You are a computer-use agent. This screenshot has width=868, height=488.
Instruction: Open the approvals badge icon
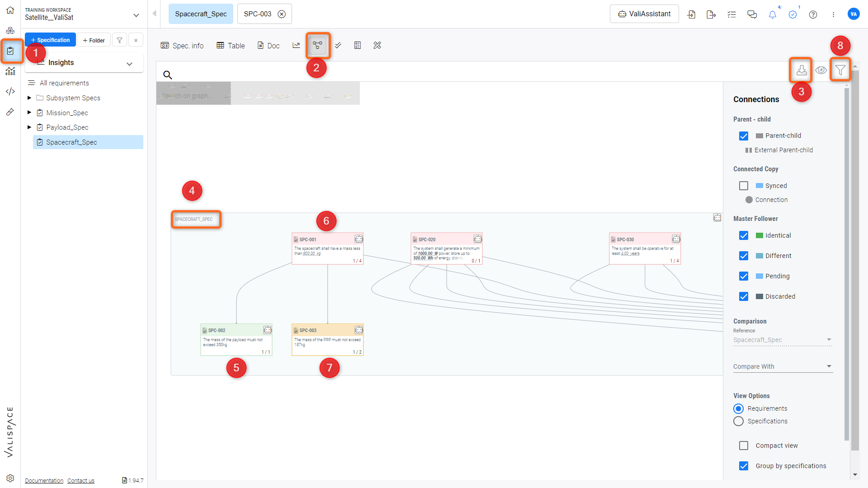tap(793, 14)
